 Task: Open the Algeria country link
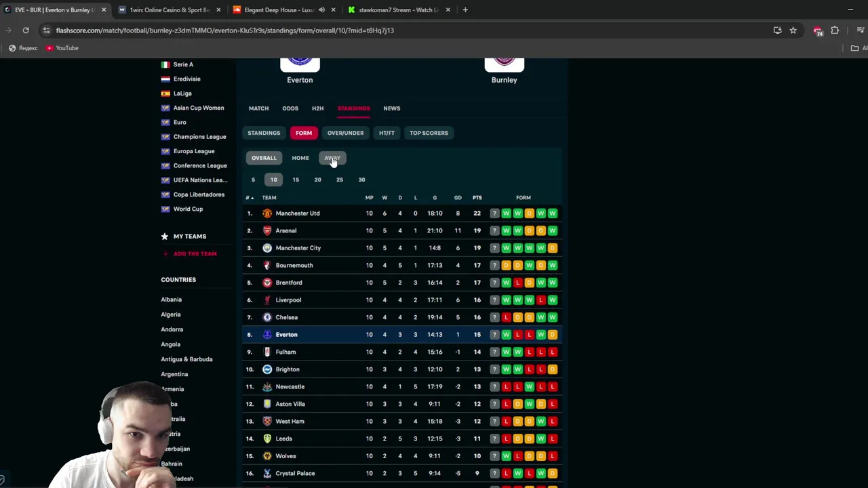click(x=171, y=314)
